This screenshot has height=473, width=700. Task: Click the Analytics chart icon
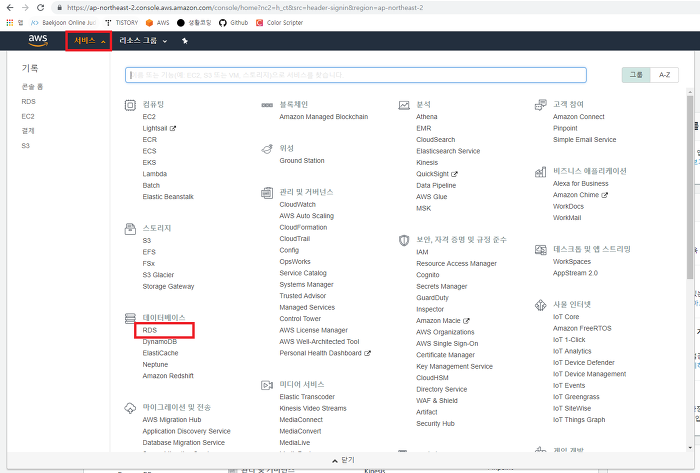(x=404, y=105)
